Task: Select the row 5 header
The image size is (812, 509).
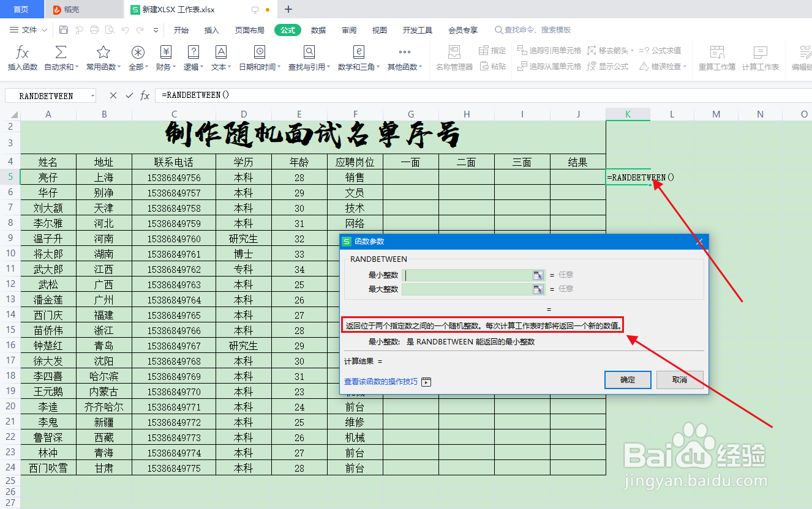Action: 10,177
